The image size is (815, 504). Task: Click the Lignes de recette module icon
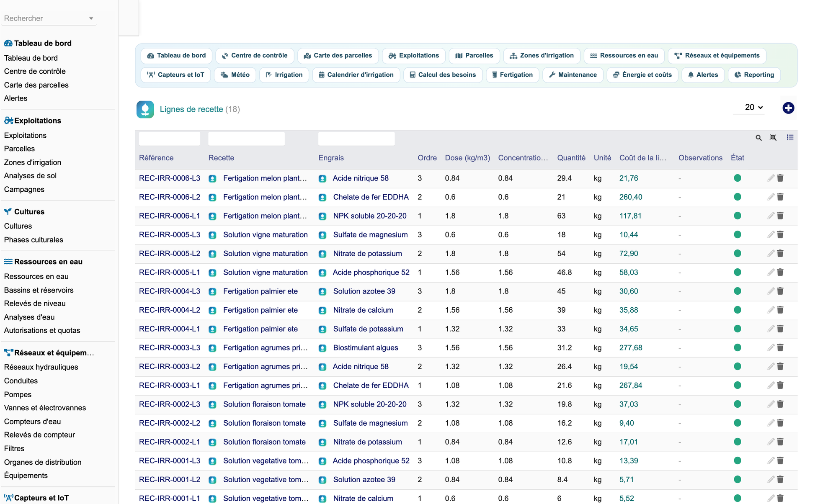click(x=145, y=110)
